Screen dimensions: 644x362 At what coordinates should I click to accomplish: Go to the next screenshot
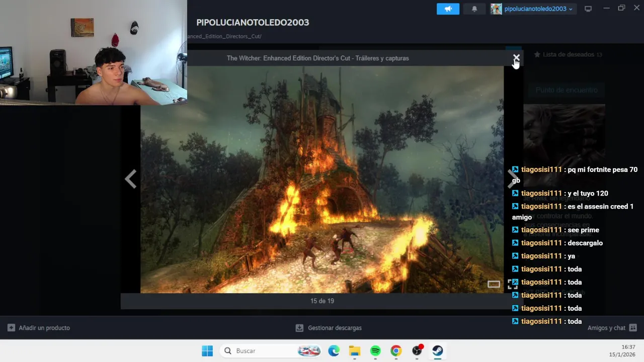click(511, 179)
